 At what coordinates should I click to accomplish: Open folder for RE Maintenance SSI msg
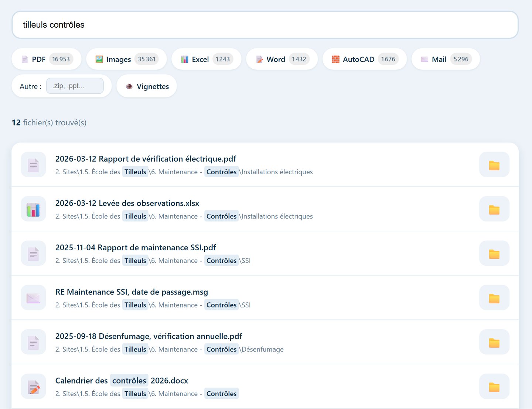[x=494, y=298]
